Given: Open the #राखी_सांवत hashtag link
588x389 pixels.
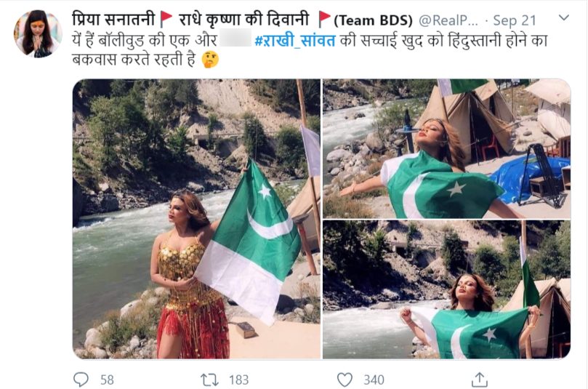Looking at the screenshot, I should (295, 40).
